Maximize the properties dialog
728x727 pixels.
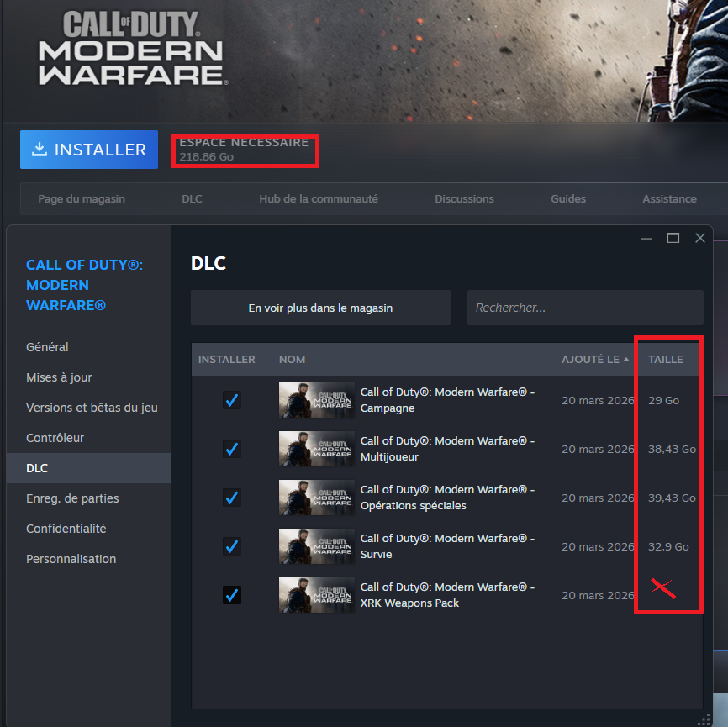(x=673, y=238)
